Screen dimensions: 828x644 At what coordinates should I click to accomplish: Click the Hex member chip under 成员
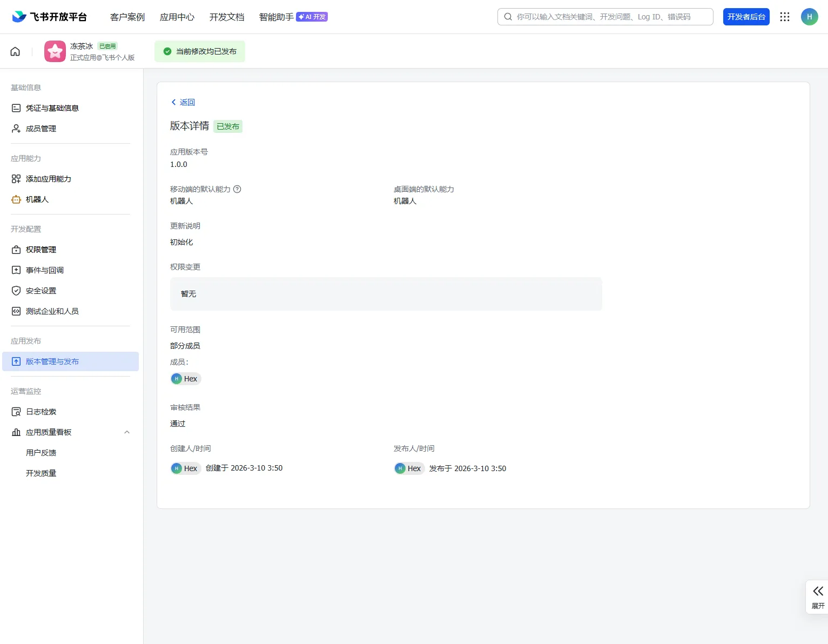[186, 379]
